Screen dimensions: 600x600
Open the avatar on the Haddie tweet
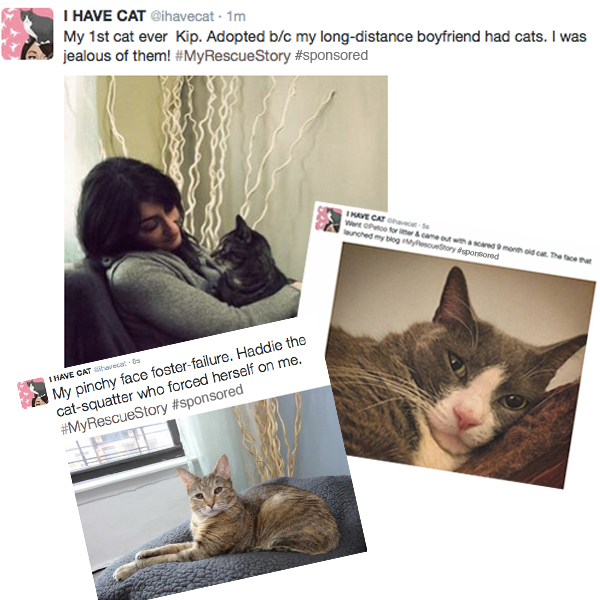(x=33, y=393)
